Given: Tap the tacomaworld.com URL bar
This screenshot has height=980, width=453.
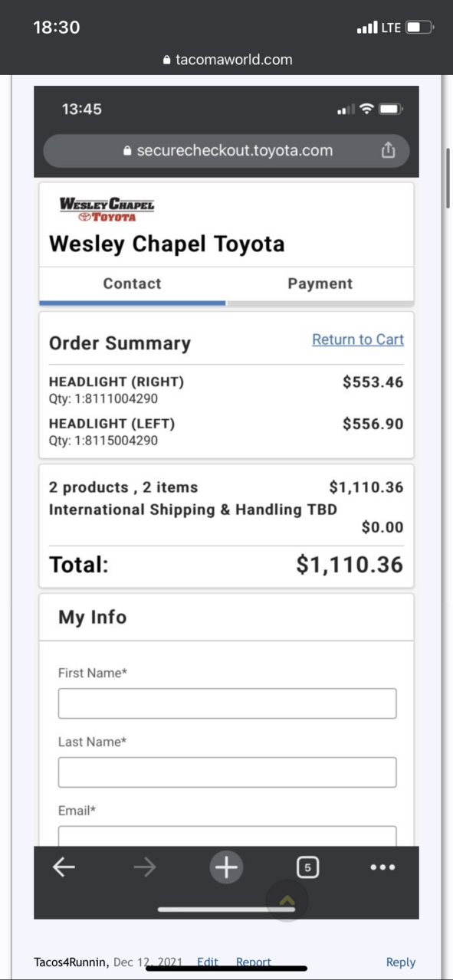Looking at the screenshot, I should [x=228, y=60].
